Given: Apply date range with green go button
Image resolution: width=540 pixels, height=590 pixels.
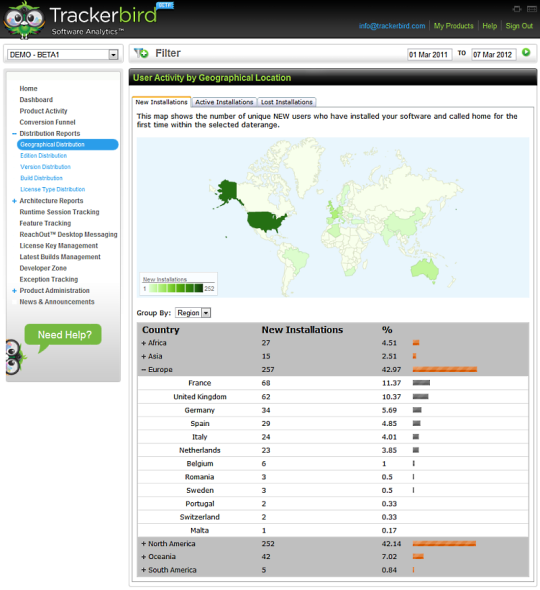Looking at the screenshot, I should (x=526, y=53).
